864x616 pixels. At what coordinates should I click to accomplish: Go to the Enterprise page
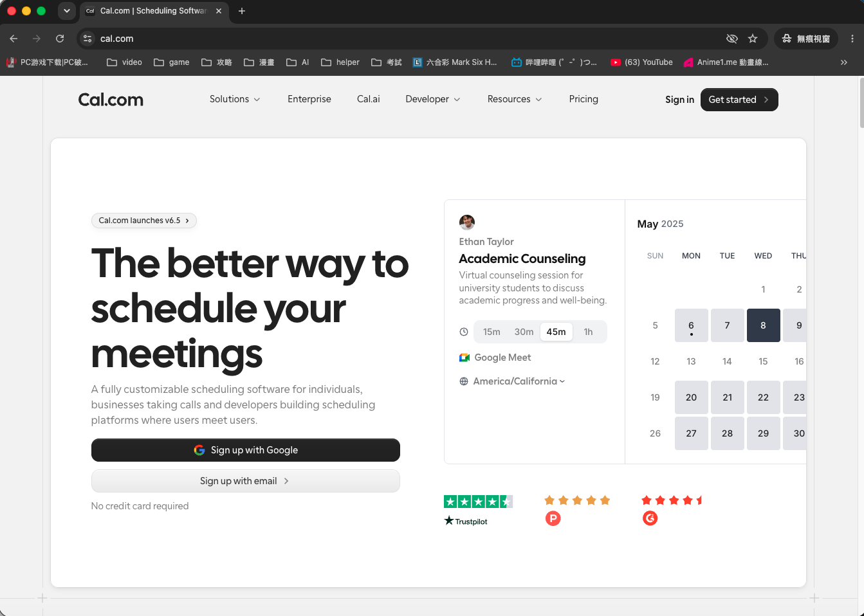click(309, 99)
